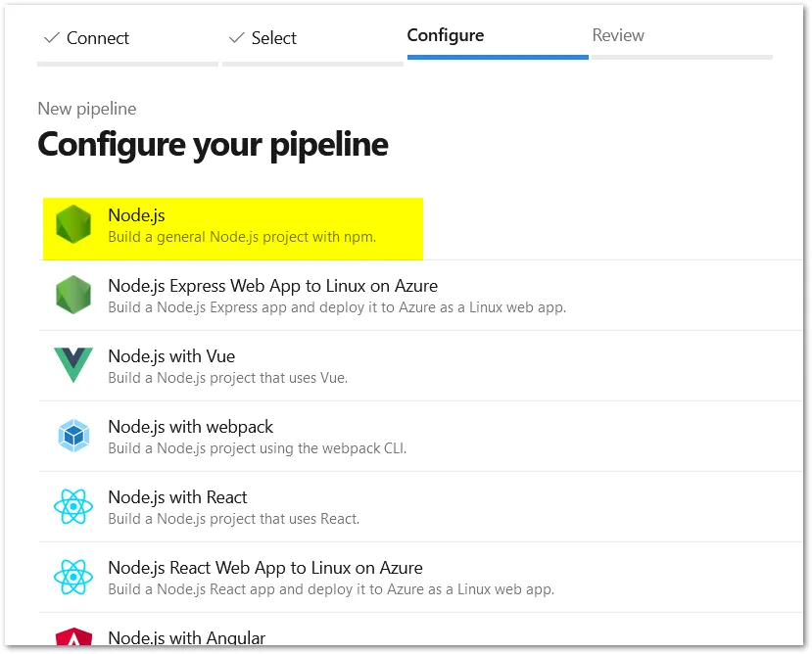Click 'Build a general Node.js project with npm.'

(242, 237)
